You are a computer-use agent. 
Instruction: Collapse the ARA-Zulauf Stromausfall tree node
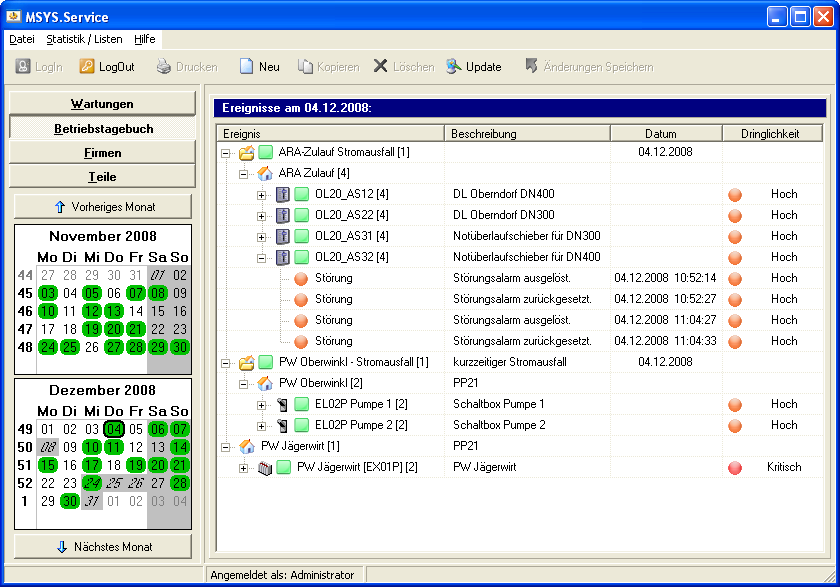pos(226,153)
